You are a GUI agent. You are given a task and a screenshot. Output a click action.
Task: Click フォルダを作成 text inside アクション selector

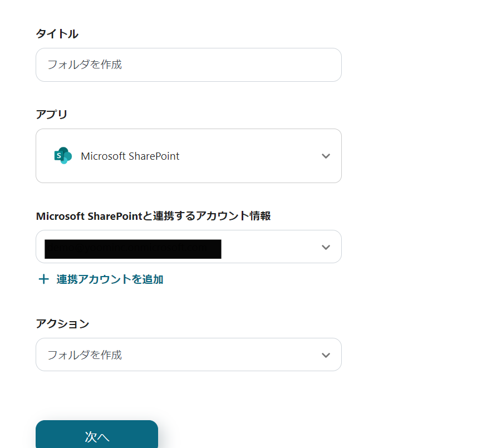[85, 355]
